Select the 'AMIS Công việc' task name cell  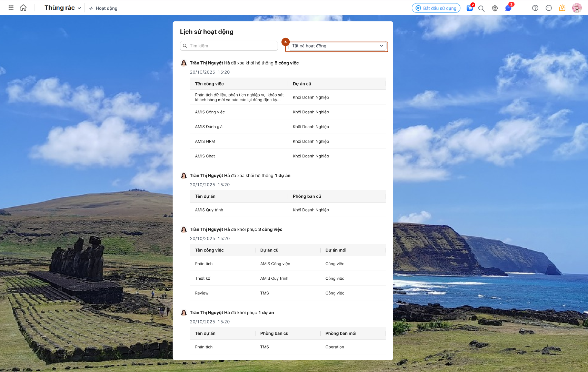tap(210, 112)
